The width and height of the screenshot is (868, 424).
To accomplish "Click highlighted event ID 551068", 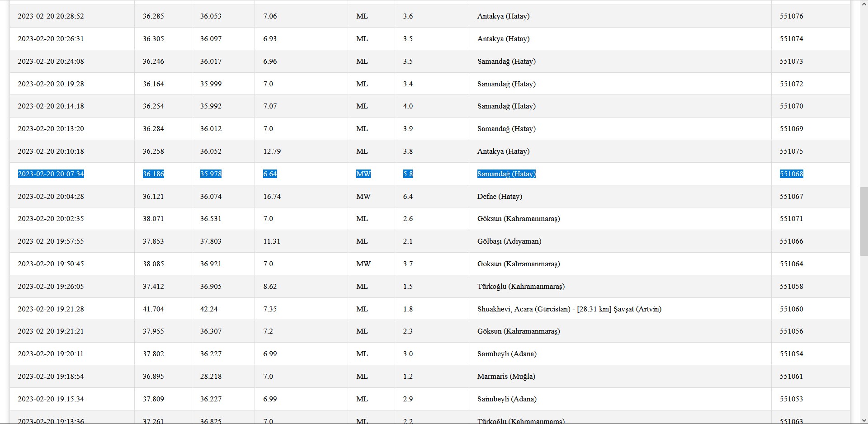I will (792, 174).
